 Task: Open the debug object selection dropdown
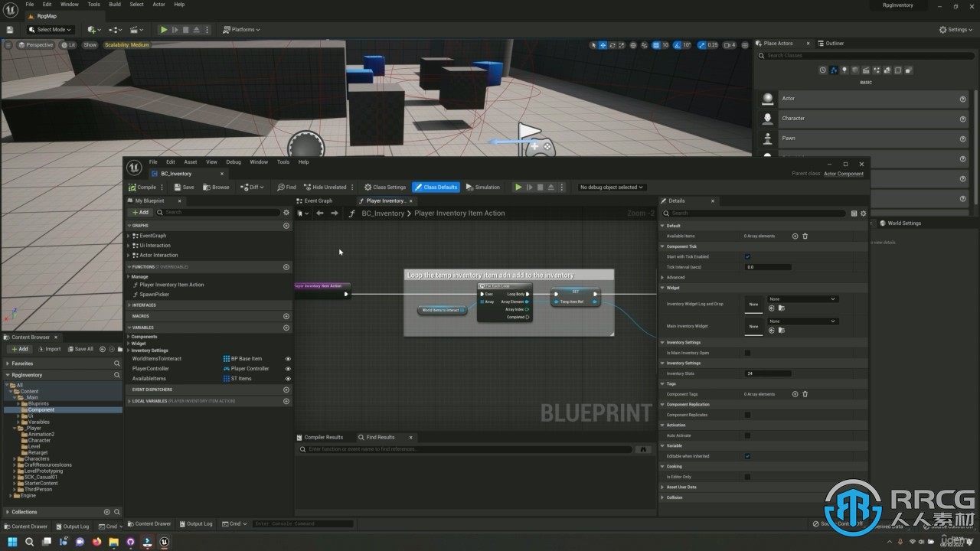tap(611, 187)
